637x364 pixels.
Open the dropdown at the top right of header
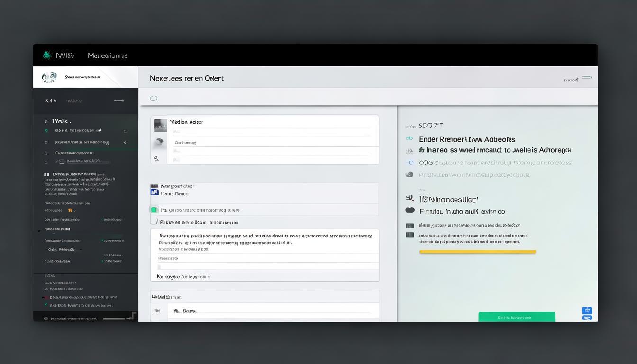coord(587,78)
